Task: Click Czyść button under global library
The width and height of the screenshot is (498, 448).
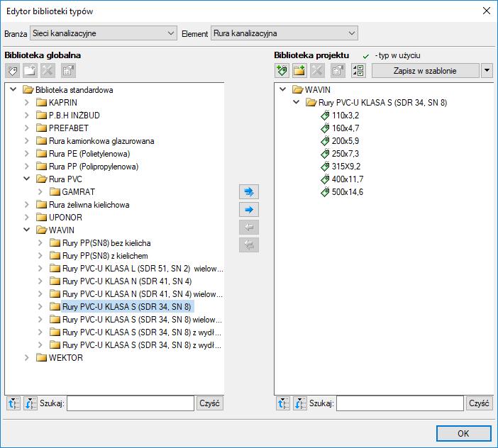Action: (209, 403)
